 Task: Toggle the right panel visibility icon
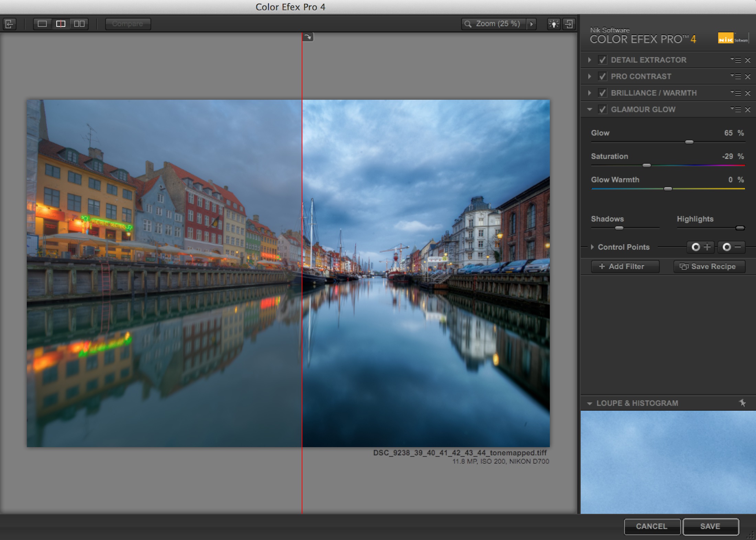pos(569,24)
